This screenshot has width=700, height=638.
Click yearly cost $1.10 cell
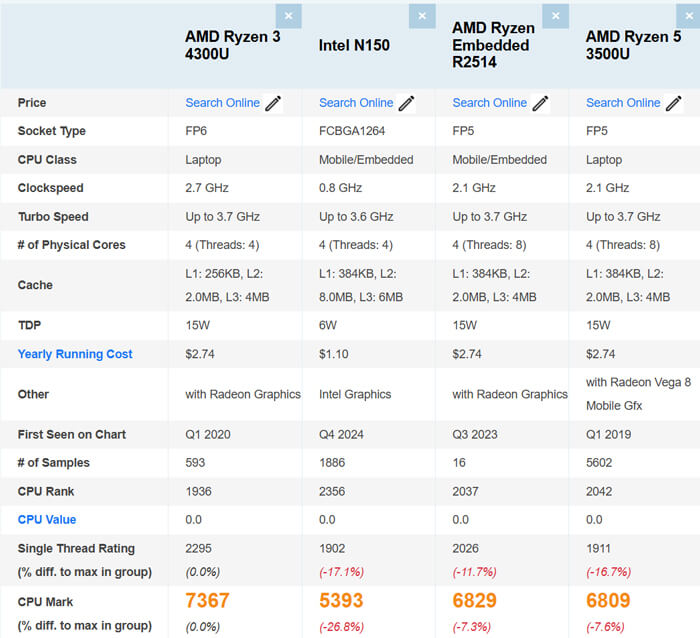pos(333,354)
